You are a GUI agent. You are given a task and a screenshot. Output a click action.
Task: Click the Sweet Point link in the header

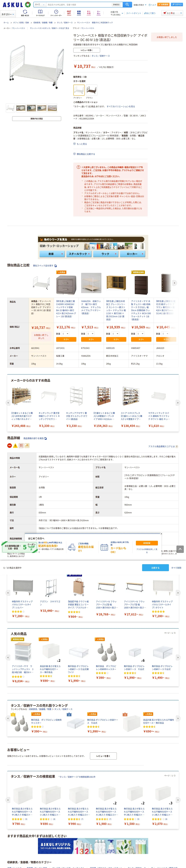pos(134,13)
